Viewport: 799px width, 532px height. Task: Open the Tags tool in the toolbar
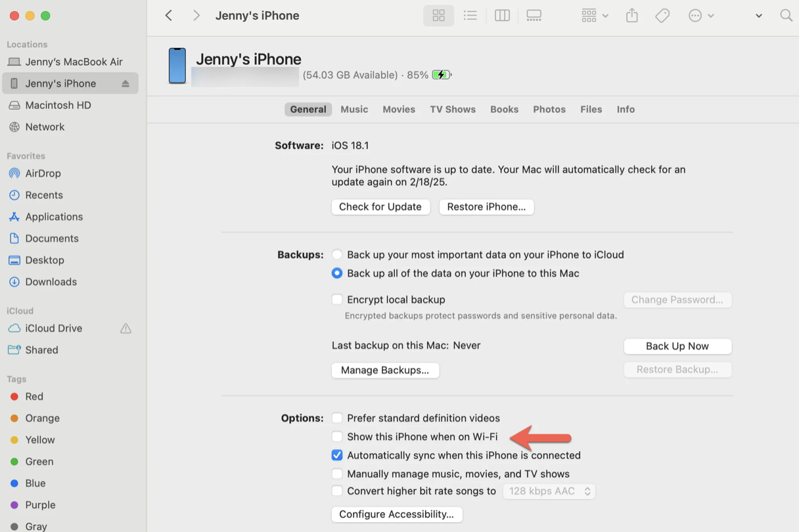pyautogui.click(x=662, y=15)
